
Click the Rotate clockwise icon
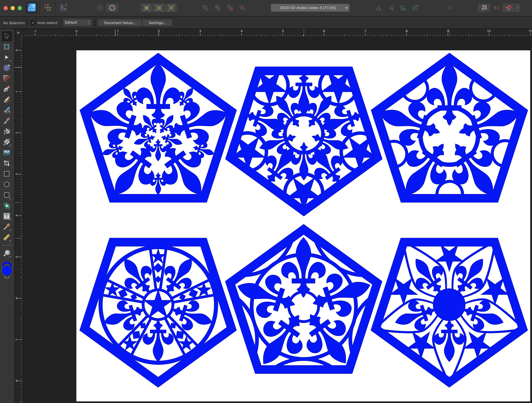click(415, 8)
